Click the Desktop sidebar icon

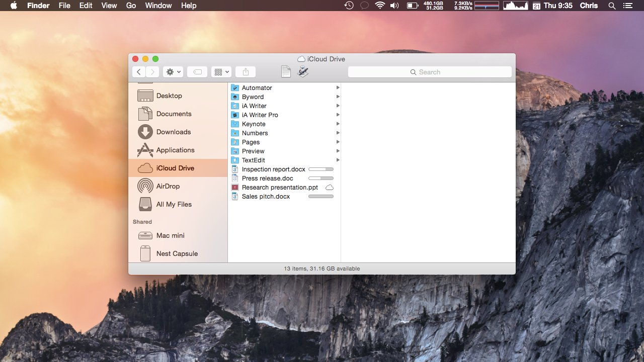(145, 96)
